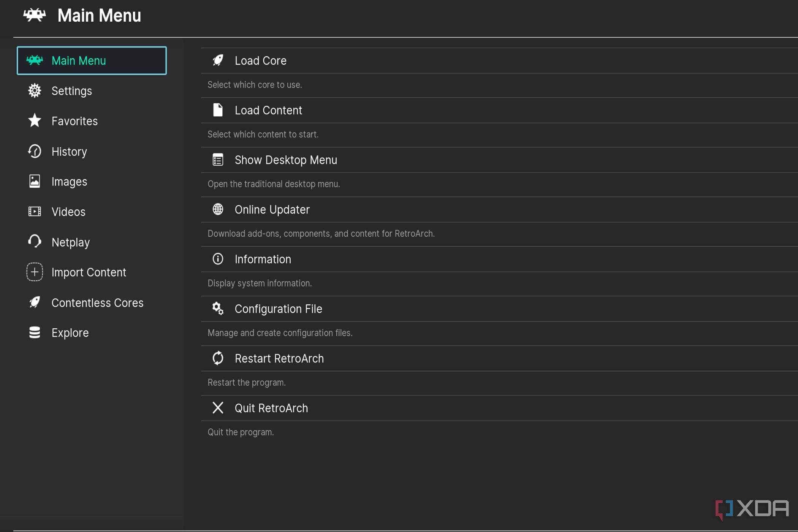798x532 pixels.
Task: Click the History clock icon
Action: [x=35, y=151]
